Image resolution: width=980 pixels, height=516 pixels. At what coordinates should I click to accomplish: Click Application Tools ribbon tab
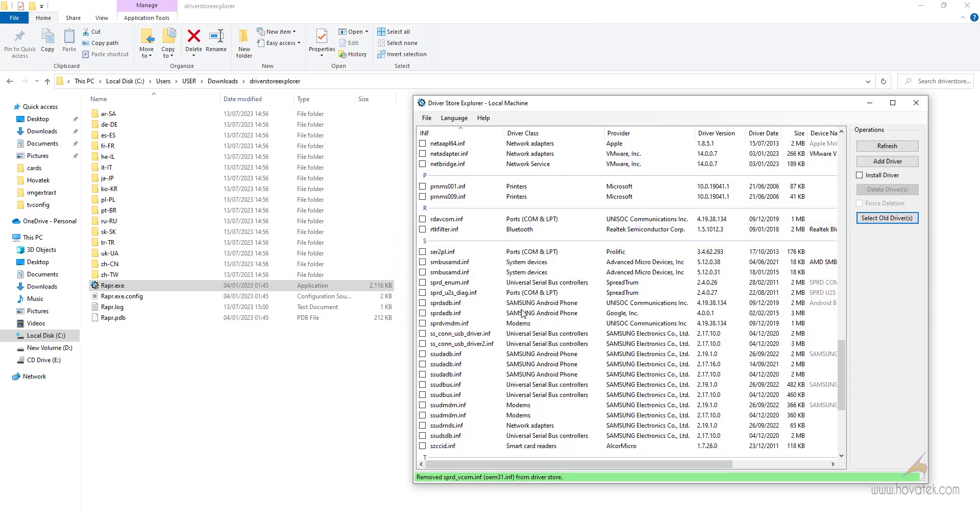[146, 18]
